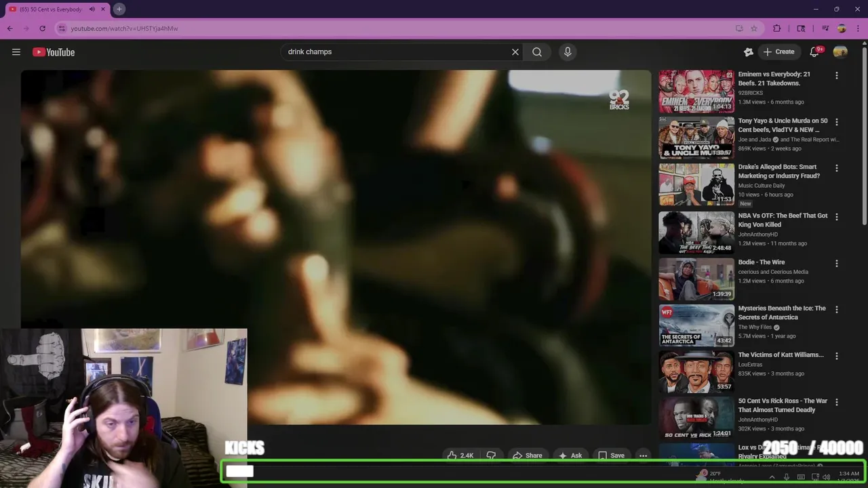Open the Chrome profile avatar in toolbar
The image size is (868, 488).
pos(842,28)
